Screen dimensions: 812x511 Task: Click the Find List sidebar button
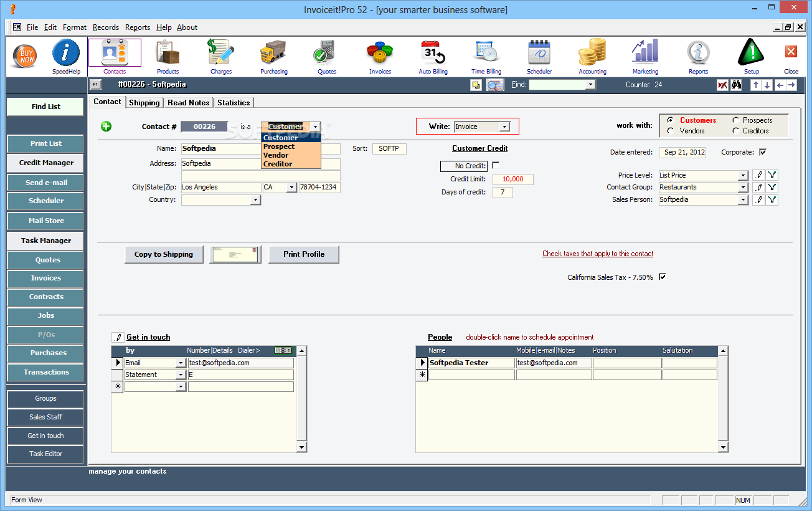[45, 107]
